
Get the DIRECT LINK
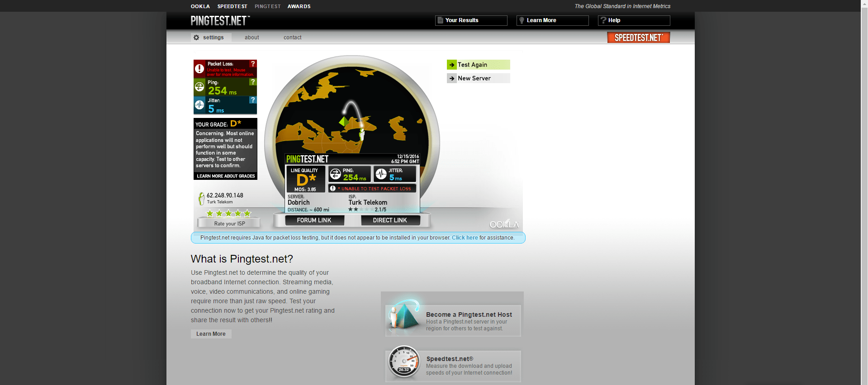click(390, 220)
